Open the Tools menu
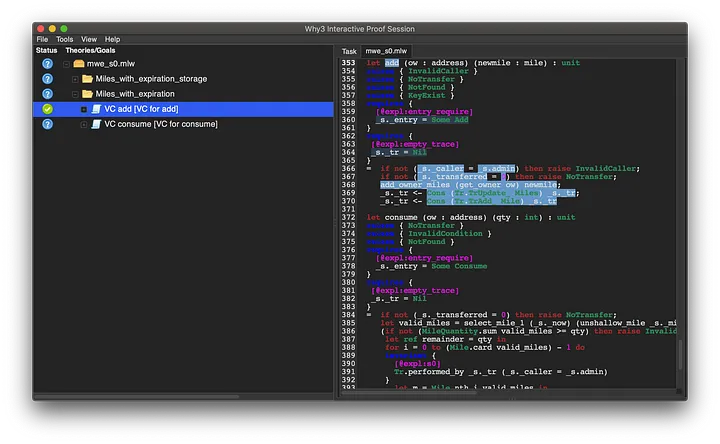The height and width of the screenshot is (444, 720). click(x=64, y=39)
